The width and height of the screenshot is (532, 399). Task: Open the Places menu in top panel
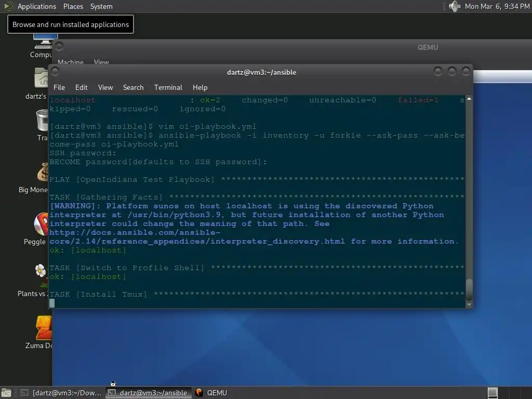click(73, 6)
